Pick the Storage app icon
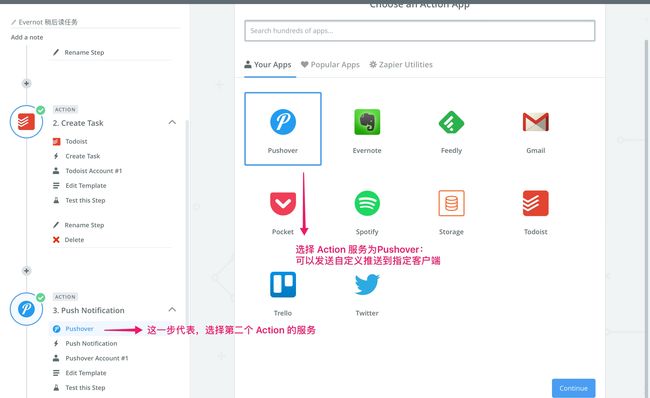 click(x=451, y=203)
